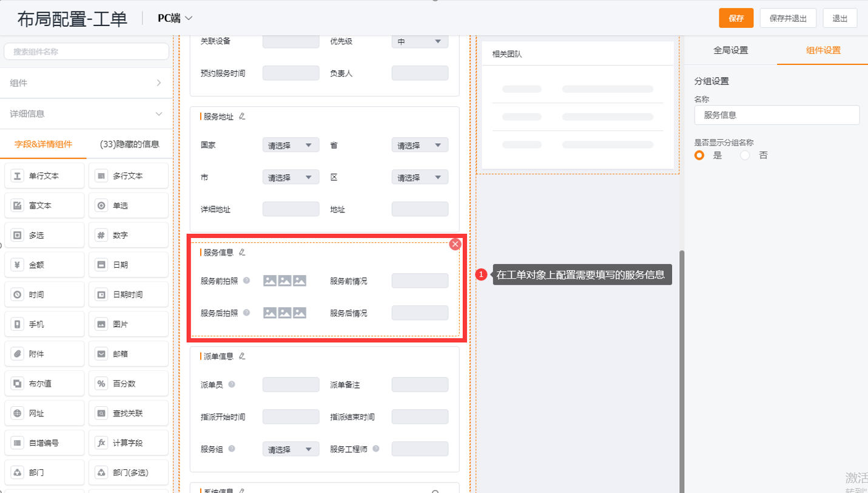Click the 服务后情况 input field

420,313
